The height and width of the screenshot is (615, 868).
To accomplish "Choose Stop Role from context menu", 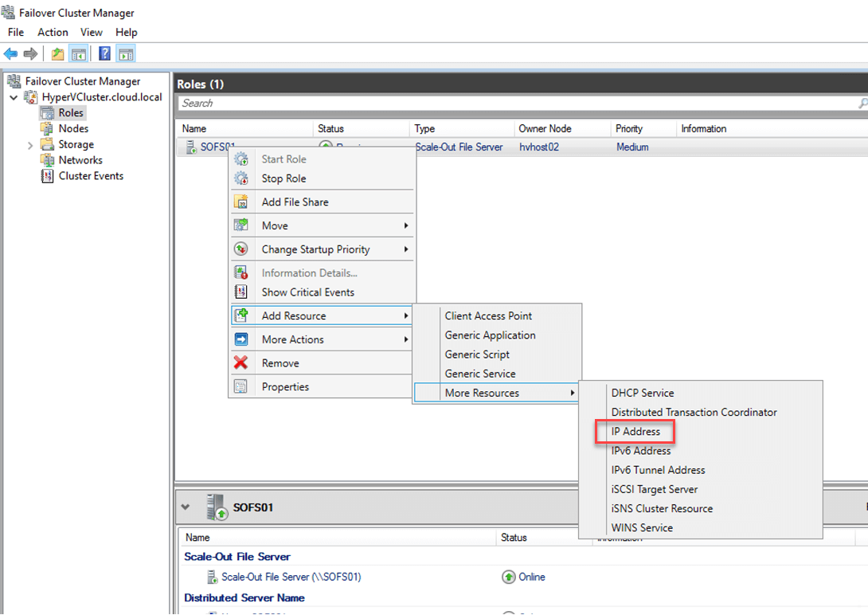I will (323, 178).
